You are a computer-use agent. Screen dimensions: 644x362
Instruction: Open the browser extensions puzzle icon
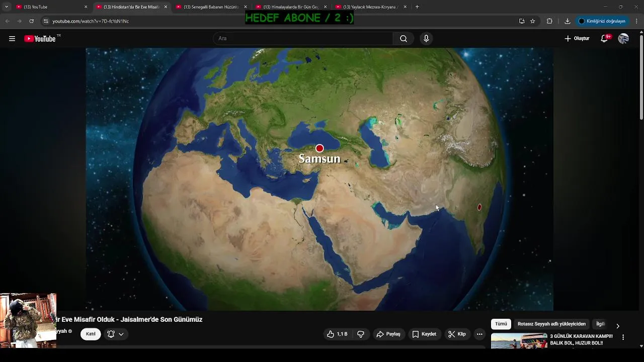click(549, 21)
